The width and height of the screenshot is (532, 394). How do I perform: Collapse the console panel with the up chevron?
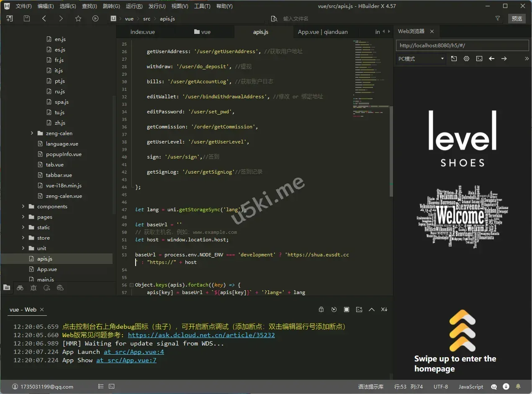[x=372, y=310]
